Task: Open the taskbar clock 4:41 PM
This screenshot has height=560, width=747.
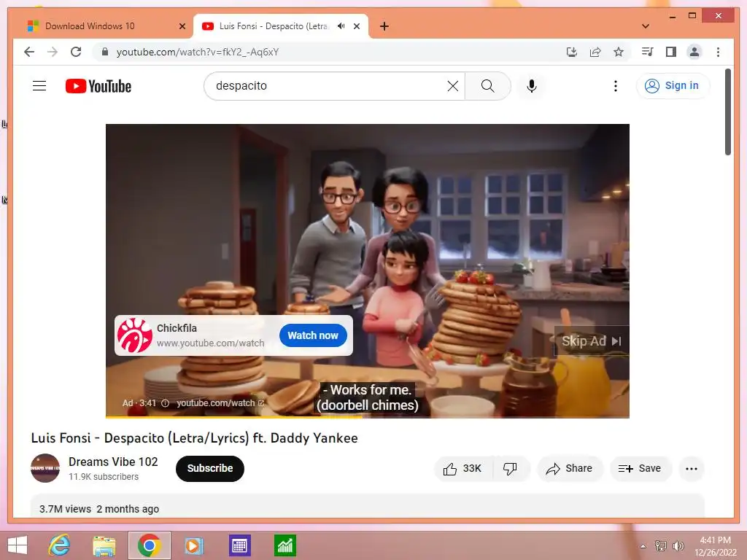Action: point(715,546)
